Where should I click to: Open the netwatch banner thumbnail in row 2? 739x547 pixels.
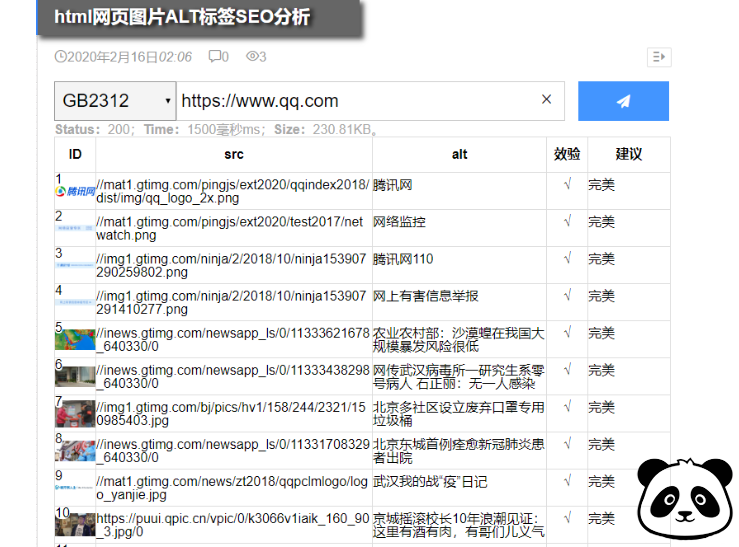[x=75, y=228]
